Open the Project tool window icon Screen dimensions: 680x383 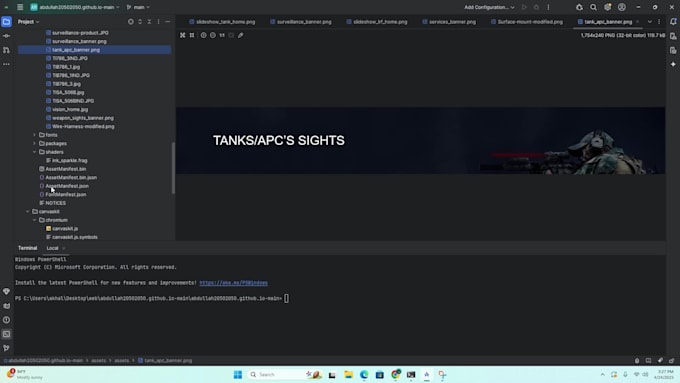tap(7, 22)
